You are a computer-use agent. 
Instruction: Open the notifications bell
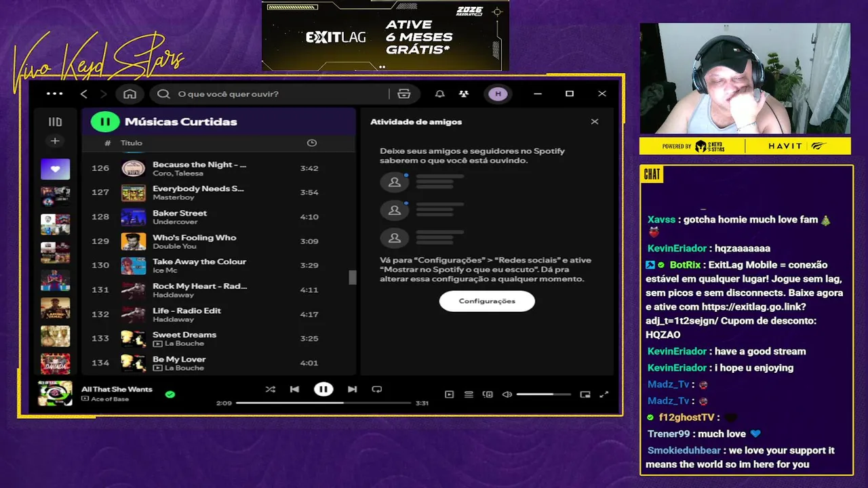pos(439,94)
